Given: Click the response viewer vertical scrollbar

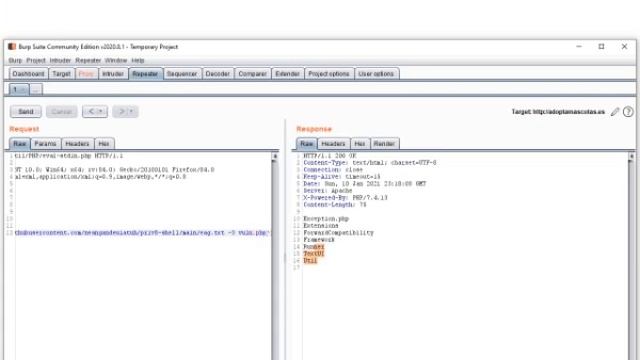Looking at the screenshot, I should tap(631, 257).
